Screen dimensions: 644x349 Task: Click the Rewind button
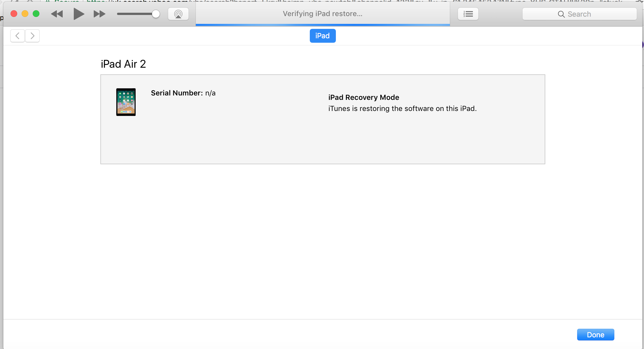coord(57,14)
